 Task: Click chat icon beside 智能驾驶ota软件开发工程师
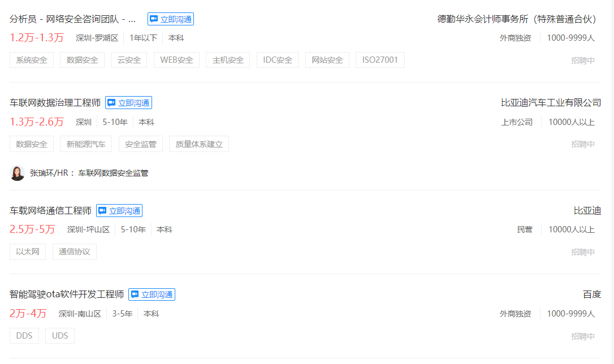click(135, 294)
